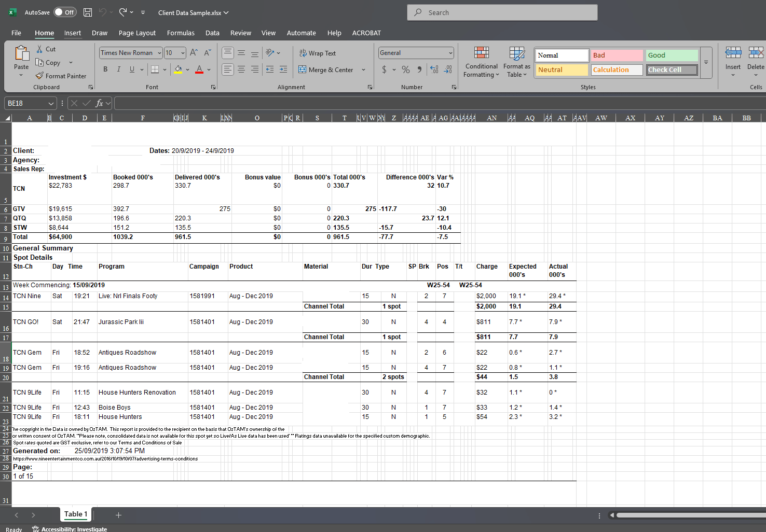Apply the Borders icon
Screen dimensions: 766x532
point(155,69)
